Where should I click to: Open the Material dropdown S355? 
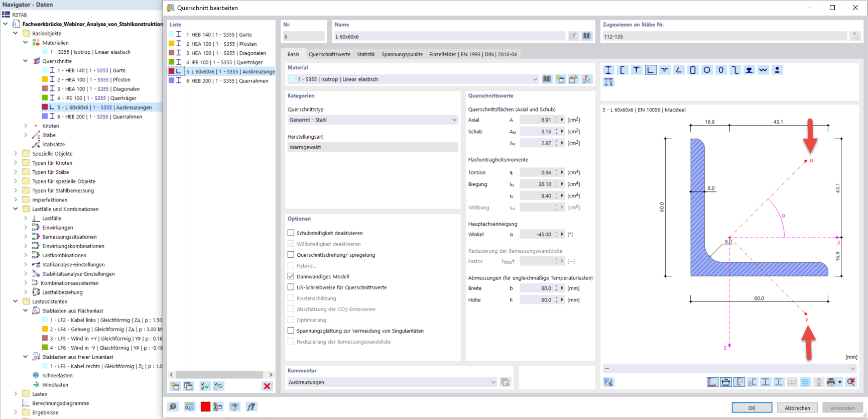pos(413,79)
